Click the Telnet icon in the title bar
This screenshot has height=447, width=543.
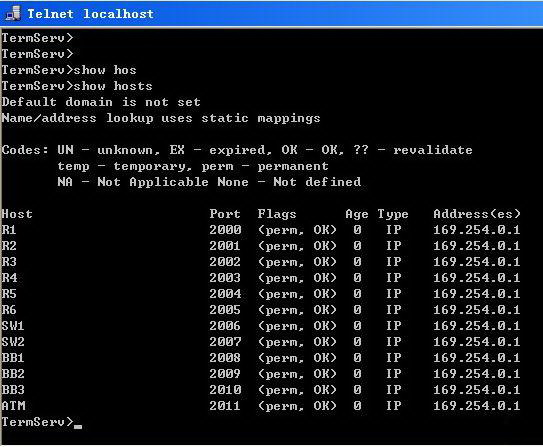pyautogui.click(x=13, y=14)
